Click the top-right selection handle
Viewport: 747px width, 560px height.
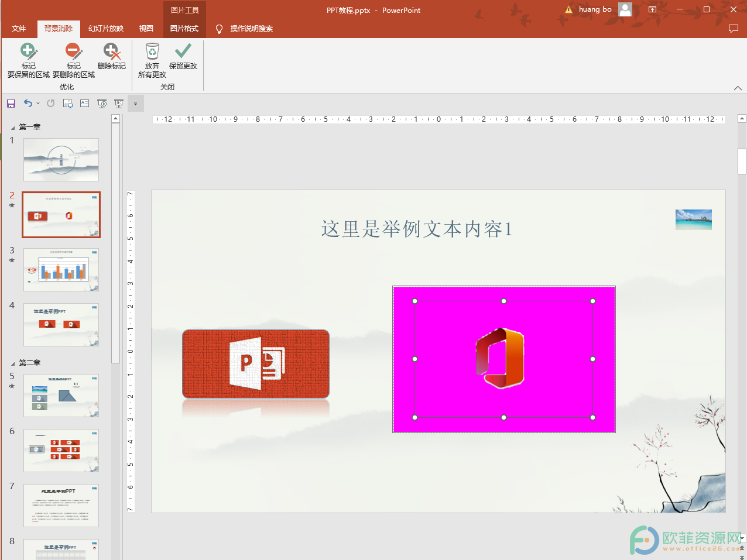593,301
